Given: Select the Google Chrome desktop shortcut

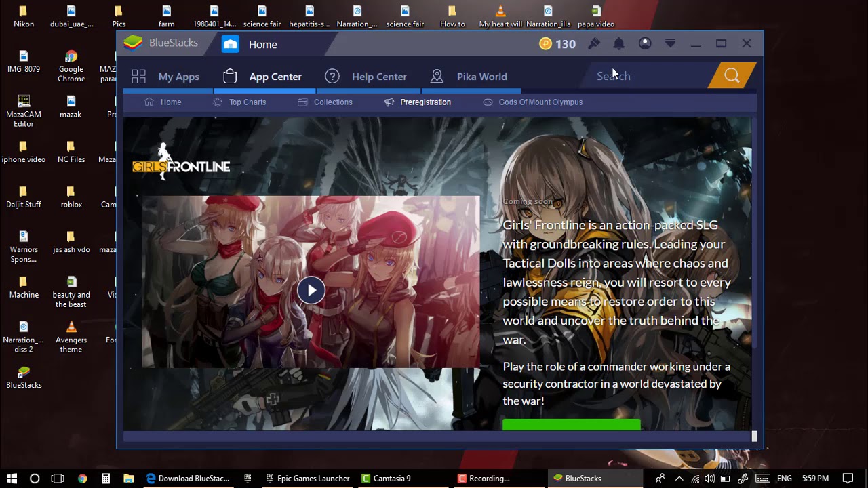Looking at the screenshot, I should pyautogui.click(x=71, y=66).
